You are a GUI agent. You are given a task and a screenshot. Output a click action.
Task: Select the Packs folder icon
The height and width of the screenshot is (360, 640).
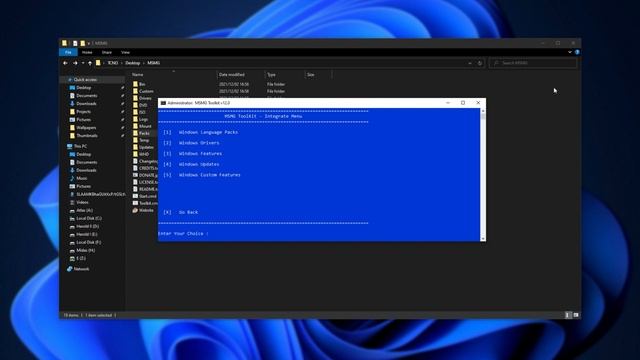pos(135,133)
